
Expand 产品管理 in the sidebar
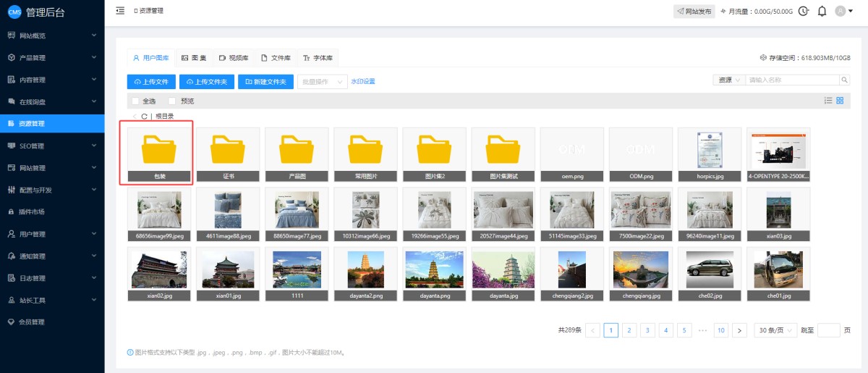pyautogui.click(x=52, y=58)
